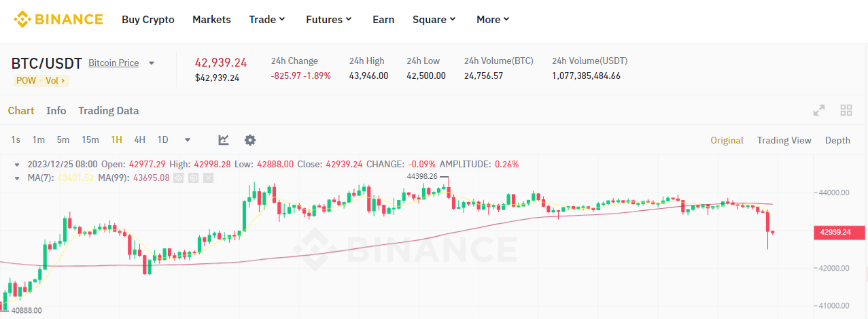The image size is (868, 319).
Task: Click the BTC/USDT pair title
Action: tap(47, 63)
